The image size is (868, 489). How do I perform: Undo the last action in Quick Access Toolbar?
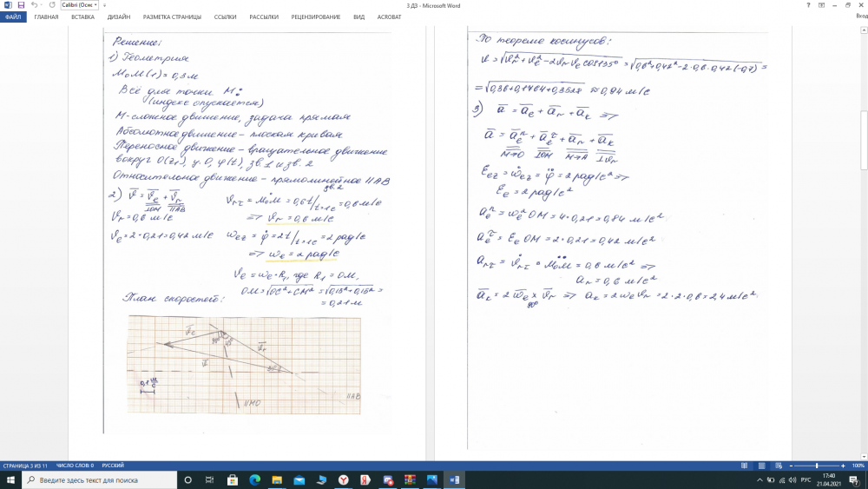click(34, 5)
